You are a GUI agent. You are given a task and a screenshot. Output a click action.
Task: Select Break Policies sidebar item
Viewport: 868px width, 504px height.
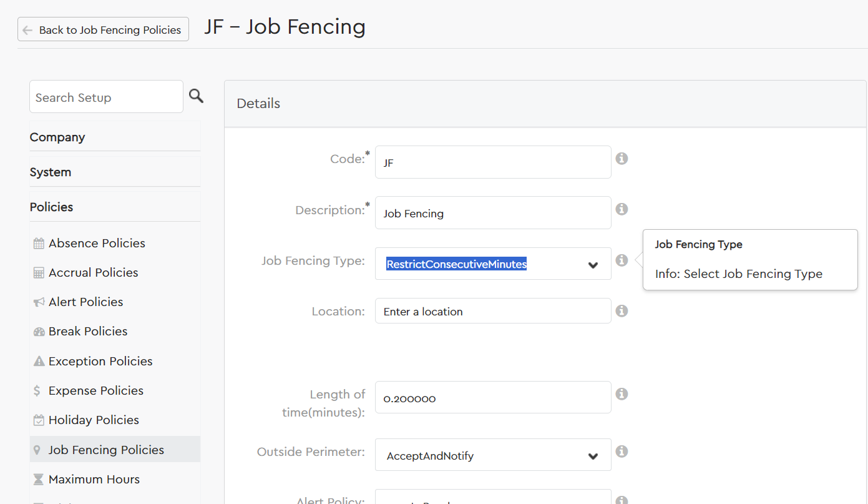tap(88, 332)
